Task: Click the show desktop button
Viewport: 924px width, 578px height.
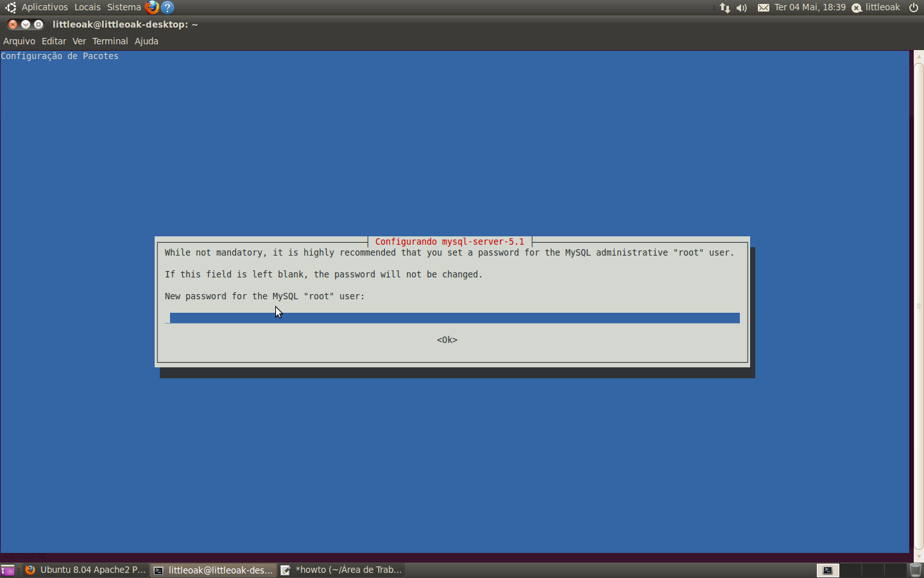Action: (x=8, y=570)
